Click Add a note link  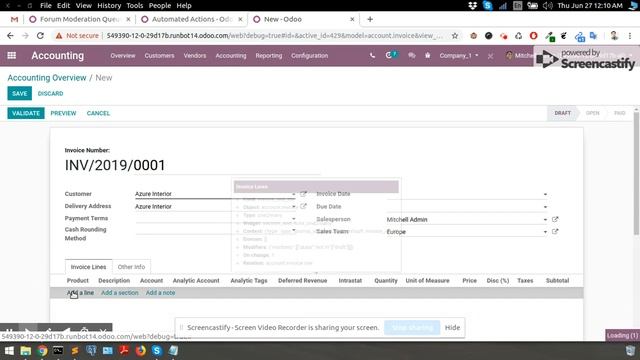coord(160,293)
